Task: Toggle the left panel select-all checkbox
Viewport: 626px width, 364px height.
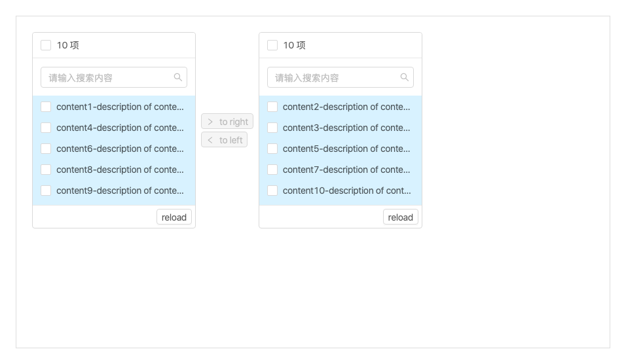Action: (46, 45)
